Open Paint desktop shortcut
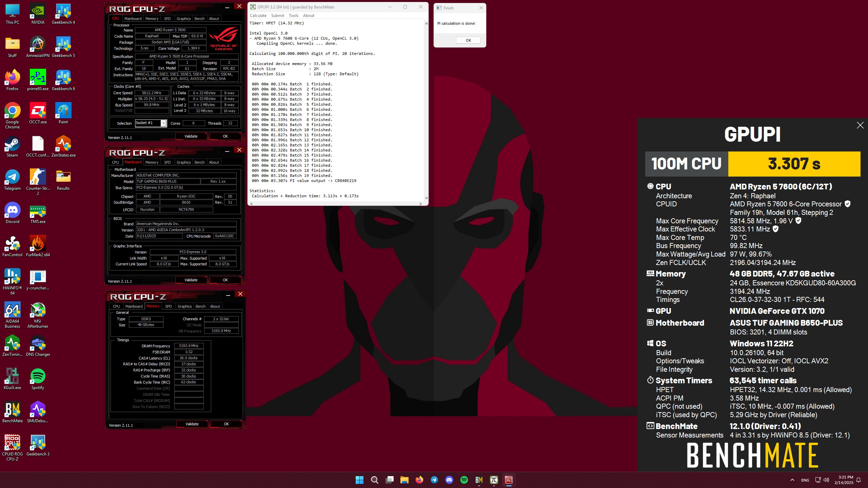The height and width of the screenshot is (488, 868). 63,114
